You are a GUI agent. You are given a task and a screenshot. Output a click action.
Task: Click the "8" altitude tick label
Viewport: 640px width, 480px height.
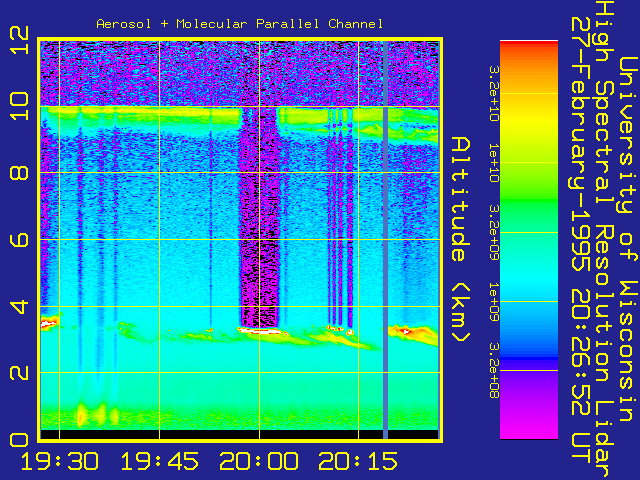tap(19, 172)
